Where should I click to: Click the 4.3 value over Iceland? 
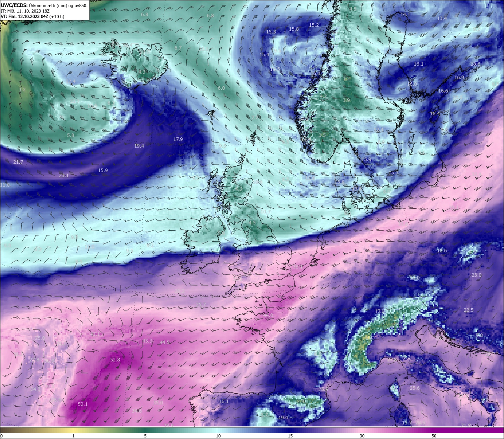142,72
